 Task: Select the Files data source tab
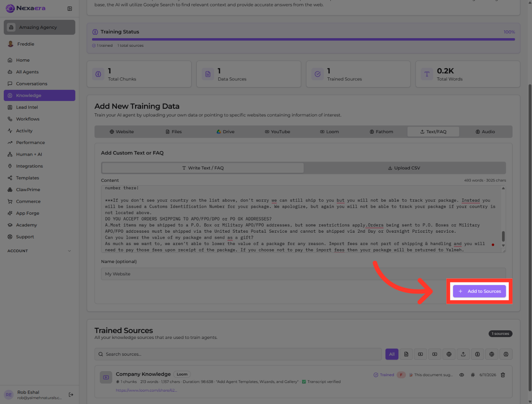pyautogui.click(x=174, y=132)
